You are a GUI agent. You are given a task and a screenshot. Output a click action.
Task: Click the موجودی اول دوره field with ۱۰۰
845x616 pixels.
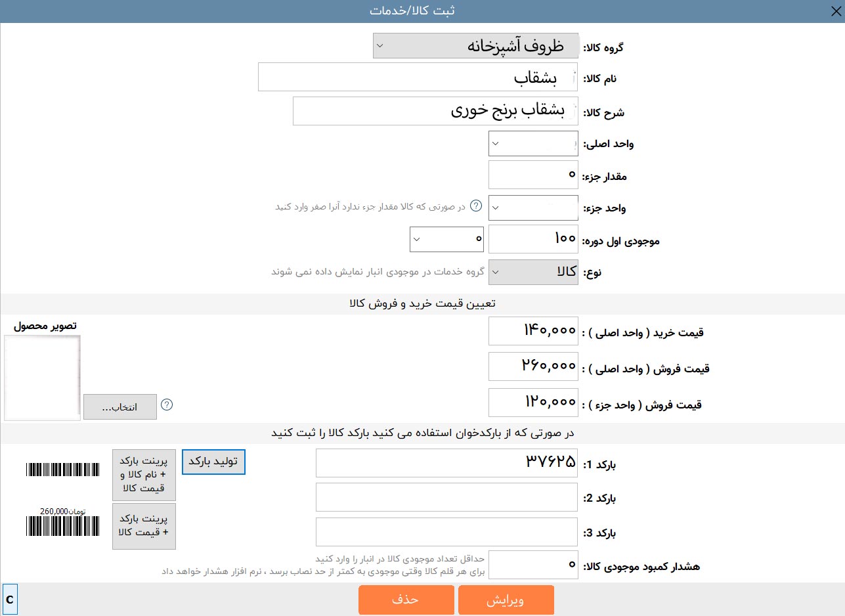click(533, 239)
